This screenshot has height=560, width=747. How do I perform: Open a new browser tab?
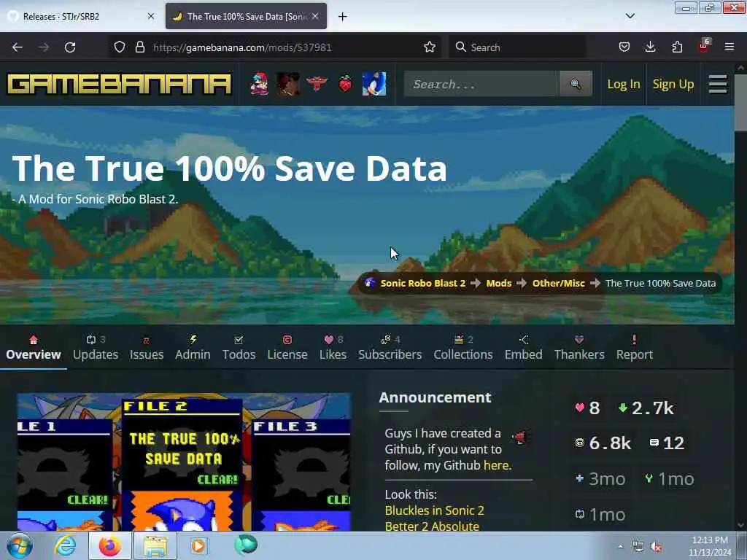[x=342, y=17]
